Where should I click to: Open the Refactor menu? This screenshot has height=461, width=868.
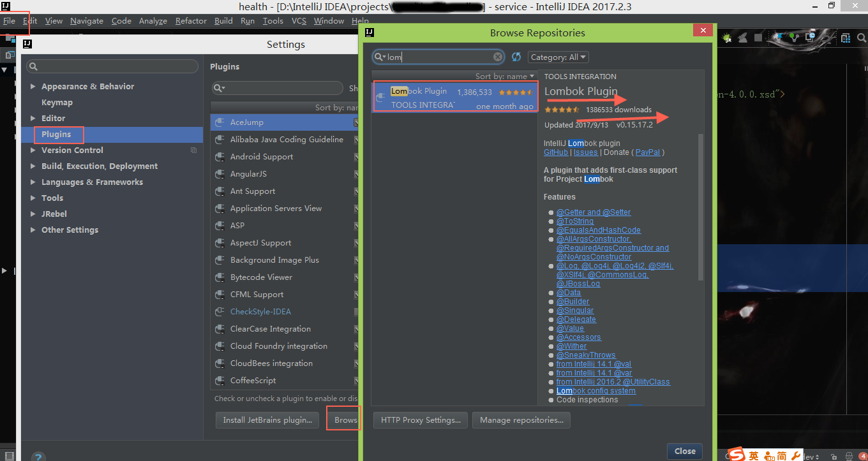pos(191,21)
